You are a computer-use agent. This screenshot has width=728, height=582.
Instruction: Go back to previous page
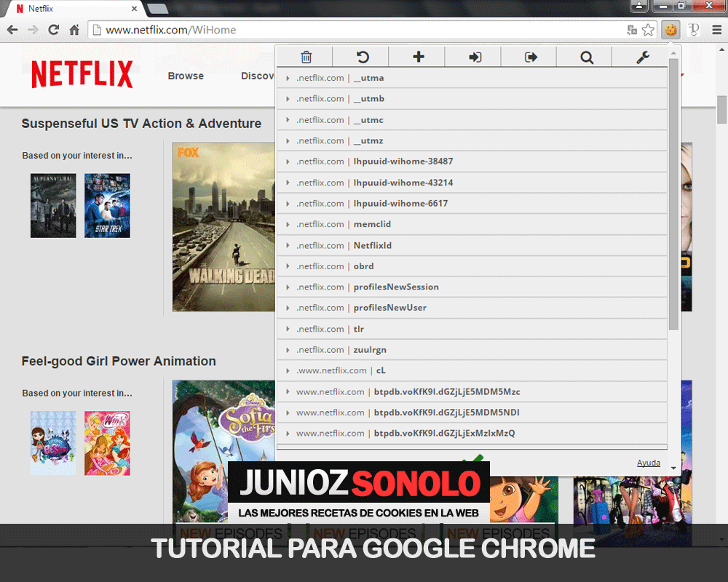pos(12,30)
